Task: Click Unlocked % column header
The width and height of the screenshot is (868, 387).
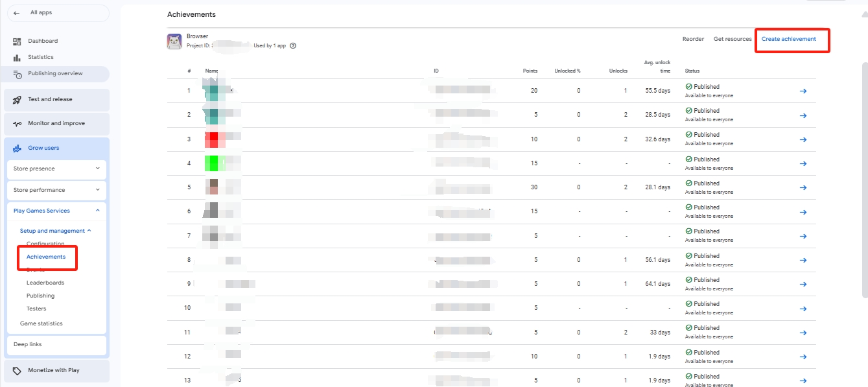Action: point(567,71)
